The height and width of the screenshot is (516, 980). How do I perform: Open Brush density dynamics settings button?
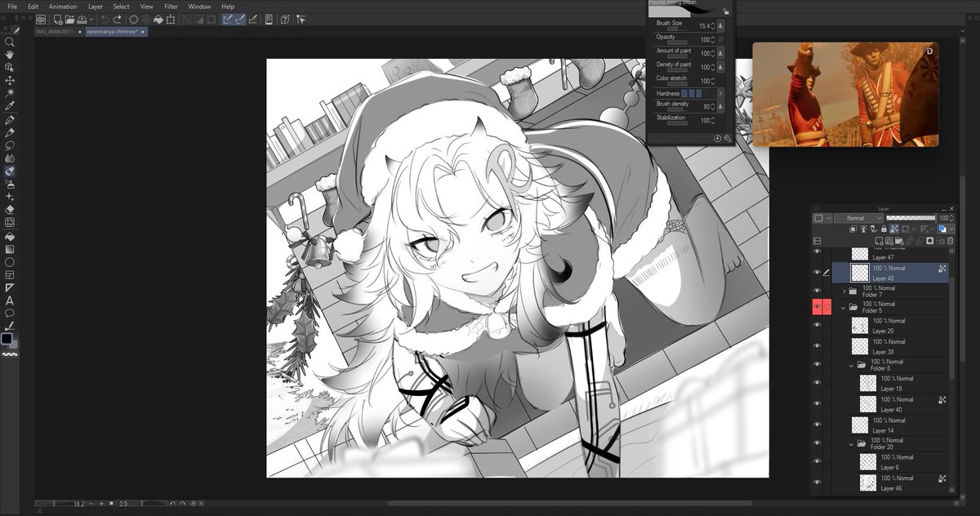point(720,106)
